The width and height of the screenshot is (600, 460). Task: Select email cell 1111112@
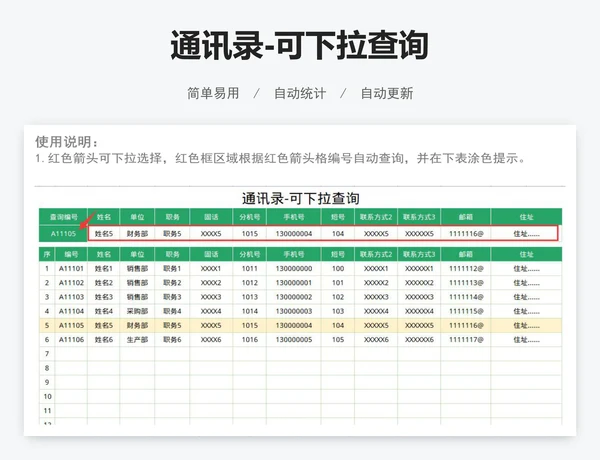pyautogui.click(x=466, y=269)
